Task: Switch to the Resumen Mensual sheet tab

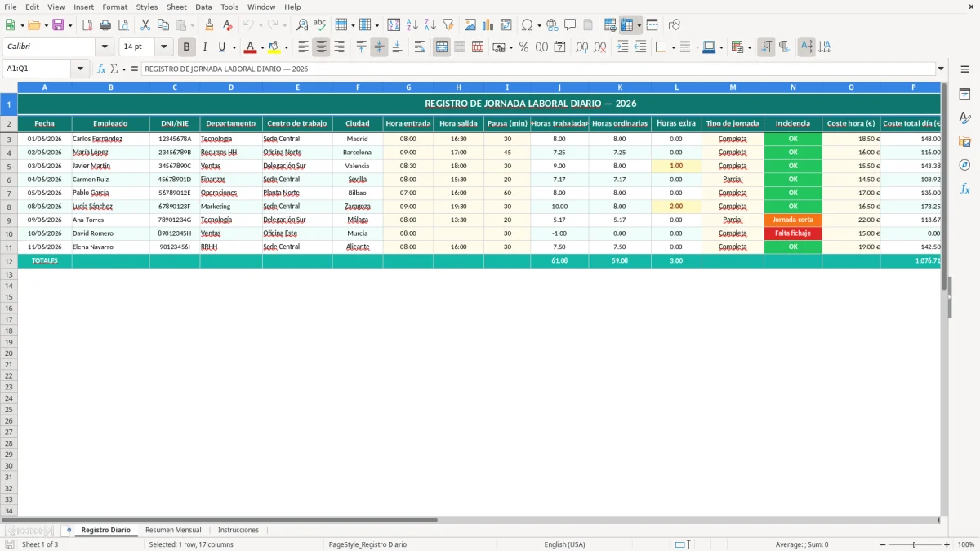Action: pyautogui.click(x=173, y=530)
